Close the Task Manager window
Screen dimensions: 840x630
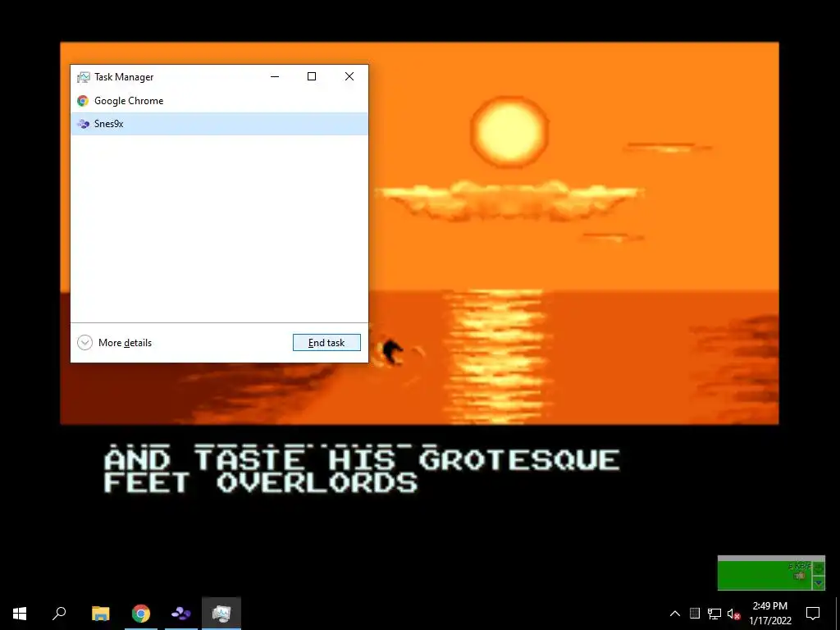pyautogui.click(x=349, y=76)
